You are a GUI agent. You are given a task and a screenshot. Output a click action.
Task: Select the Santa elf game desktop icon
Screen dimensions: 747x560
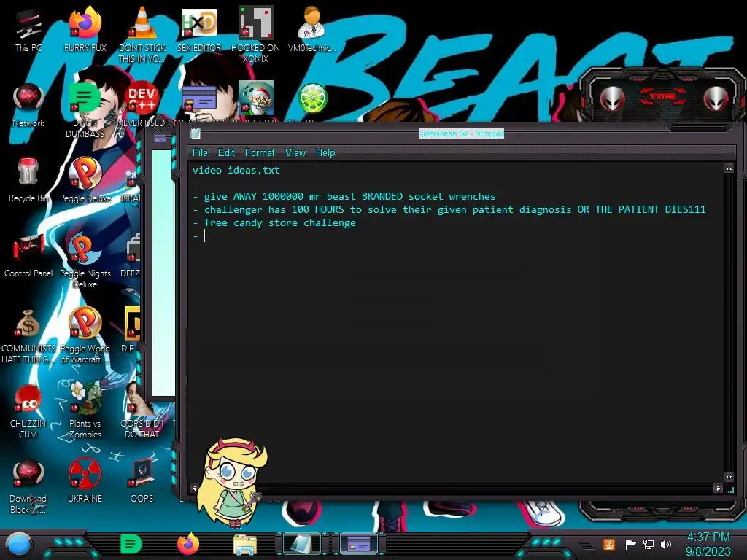tap(256, 101)
